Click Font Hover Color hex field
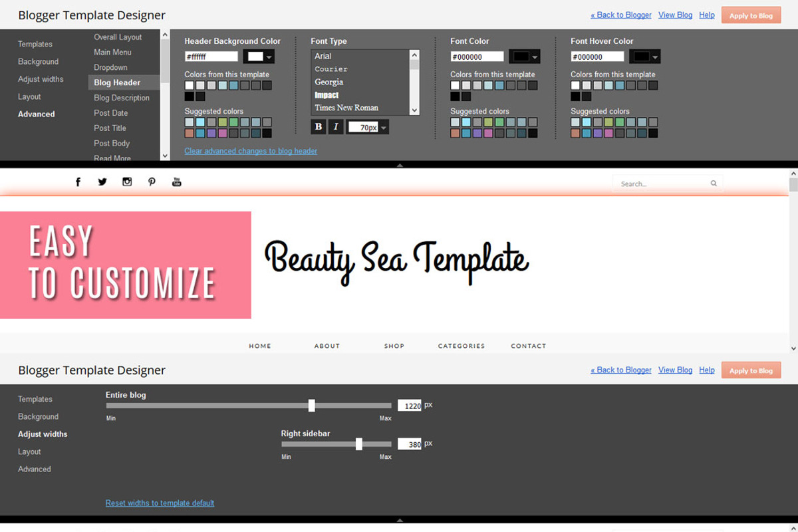The height and width of the screenshot is (532, 798). click(597, 57)
